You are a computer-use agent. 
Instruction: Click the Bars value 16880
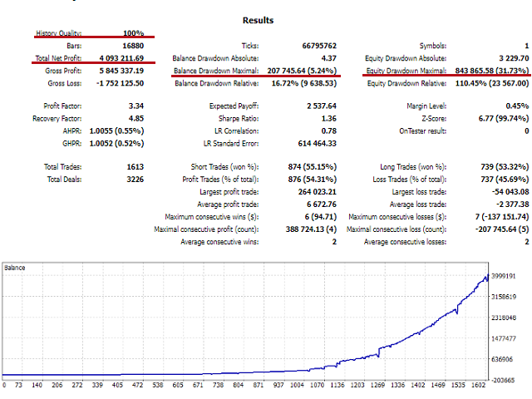point(133,46)
